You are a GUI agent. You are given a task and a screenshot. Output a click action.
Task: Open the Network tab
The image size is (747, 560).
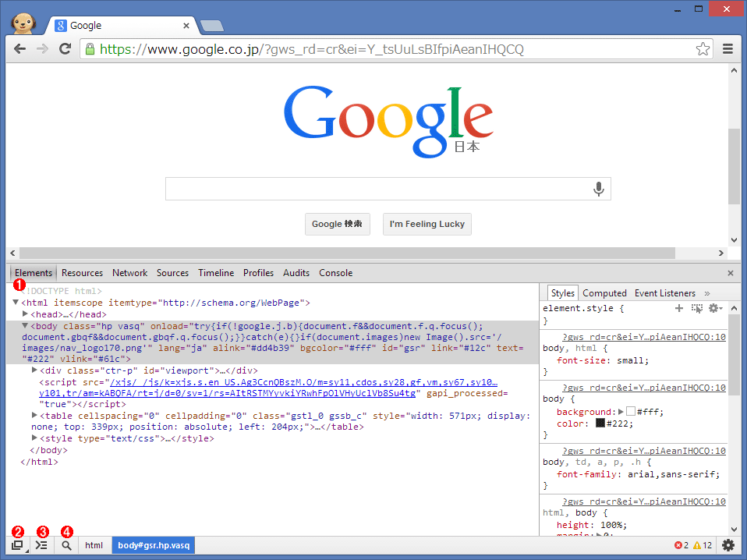click(129, 273)
